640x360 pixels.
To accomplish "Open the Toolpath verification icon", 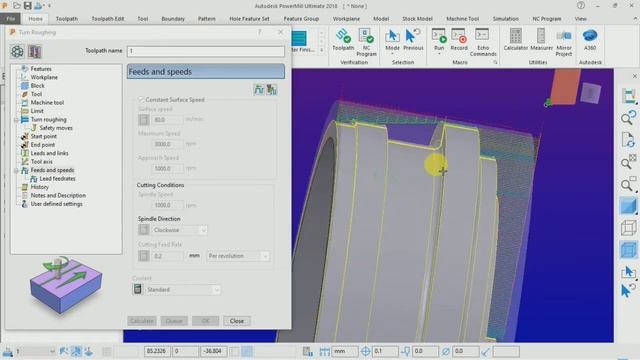I will [x=343, y=36].
